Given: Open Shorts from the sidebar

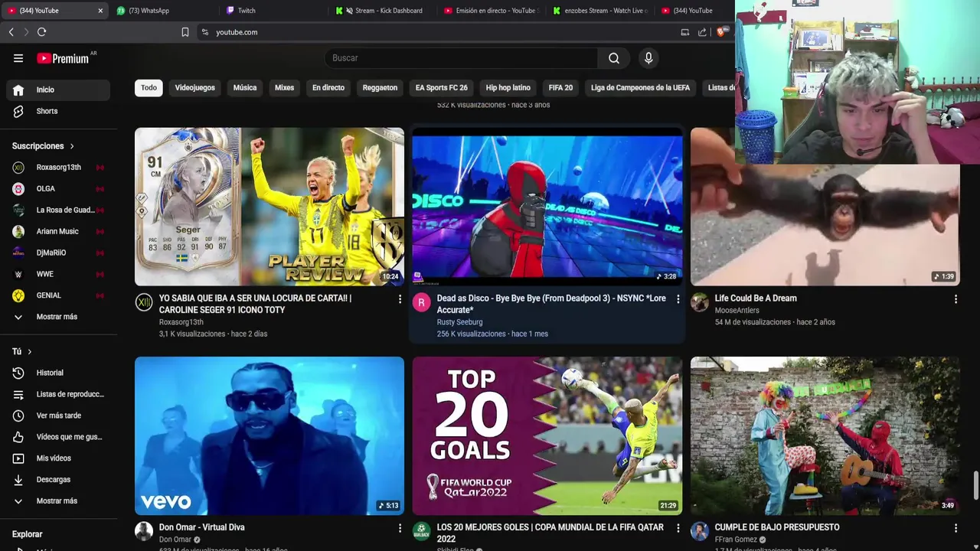Looking at the screenshot, I should click(58, 111).
